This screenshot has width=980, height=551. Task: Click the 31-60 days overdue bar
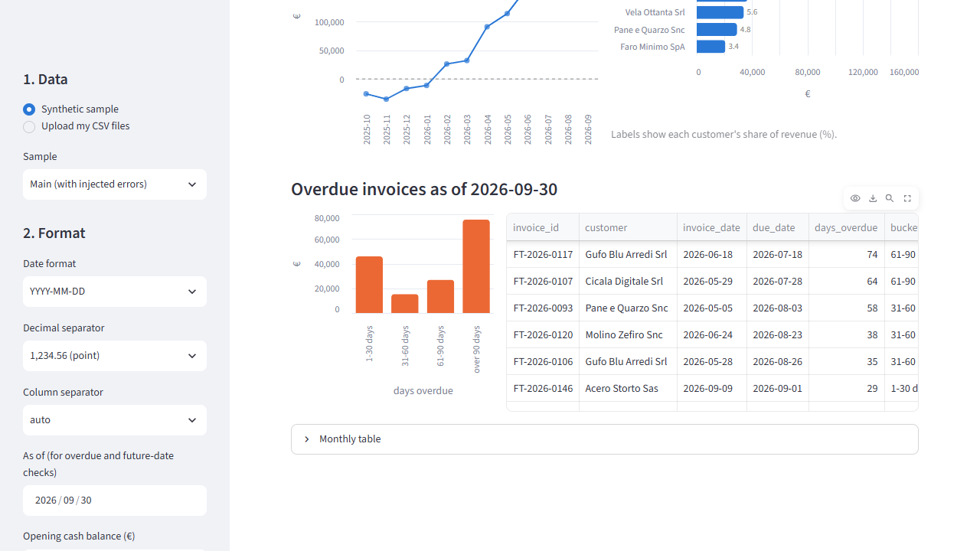pos(405,304)
